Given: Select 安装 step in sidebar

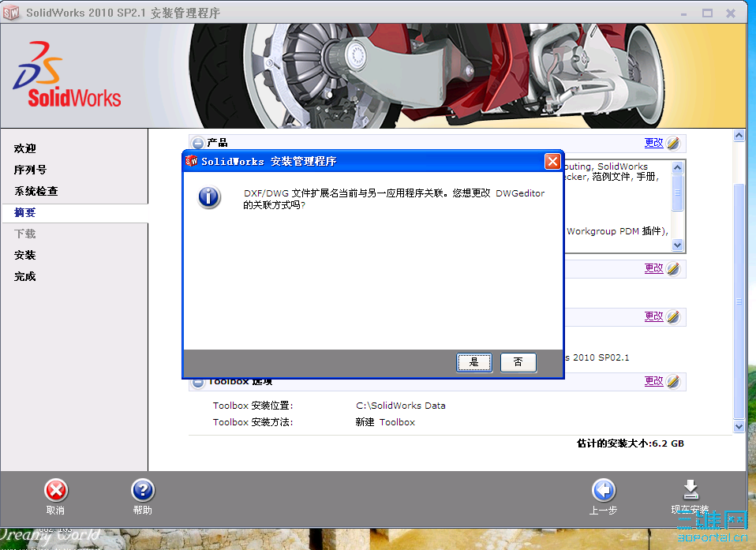Looking at the screenshot, I should click(x=25, y=255).
